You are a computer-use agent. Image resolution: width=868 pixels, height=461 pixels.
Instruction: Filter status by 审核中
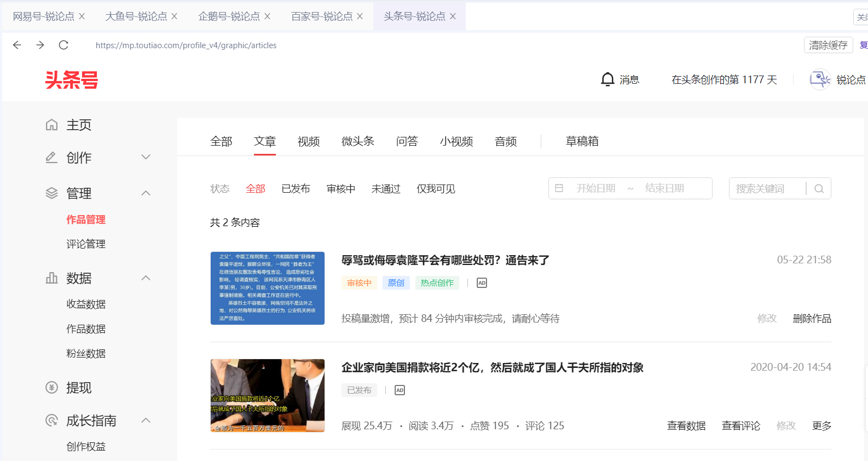pyautogui.click(x=341, y=189)
